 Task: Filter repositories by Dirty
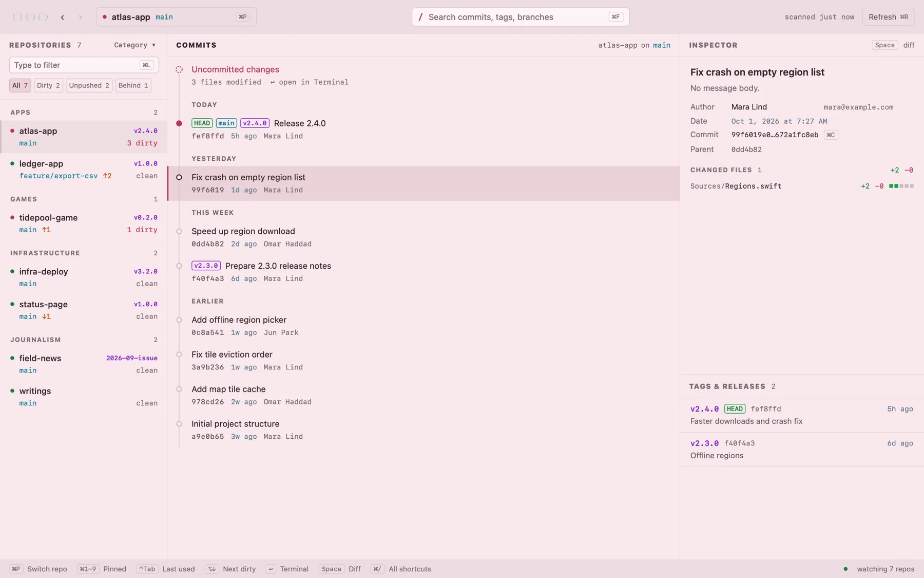click(x=48, y=85)
